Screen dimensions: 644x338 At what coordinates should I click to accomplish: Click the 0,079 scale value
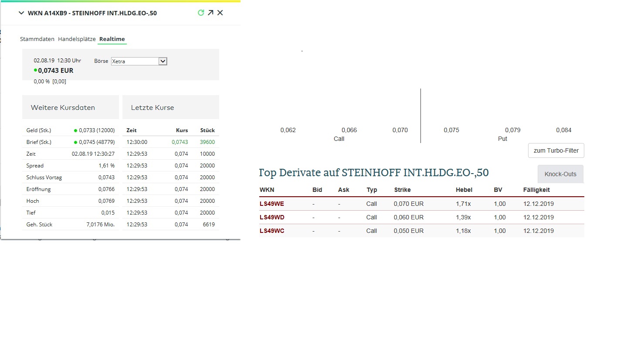coord(513,130)
